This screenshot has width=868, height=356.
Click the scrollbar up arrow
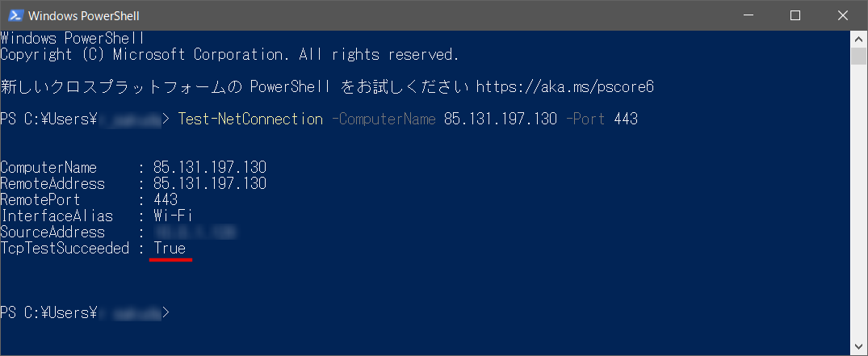coord(858,39)
